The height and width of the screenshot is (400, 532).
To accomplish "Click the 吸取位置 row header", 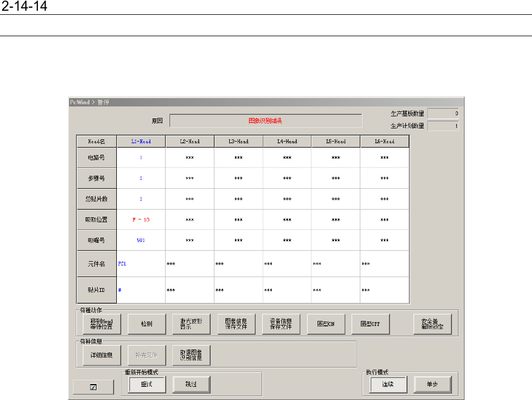I will pos(97,219).
